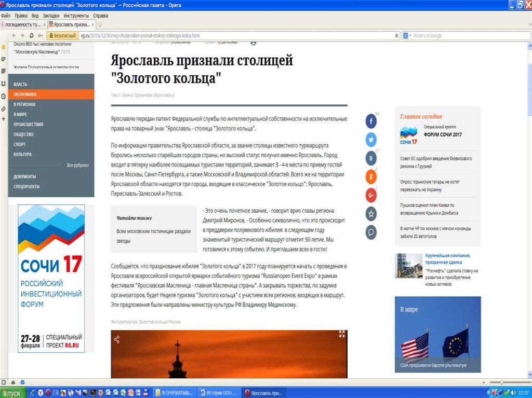Open 'Совет ЕС одобрил введение безвизового режима' news
Image resolution: width=532 pixels, height=398 pixels.
pyautogui.click(x=436, y=162)
